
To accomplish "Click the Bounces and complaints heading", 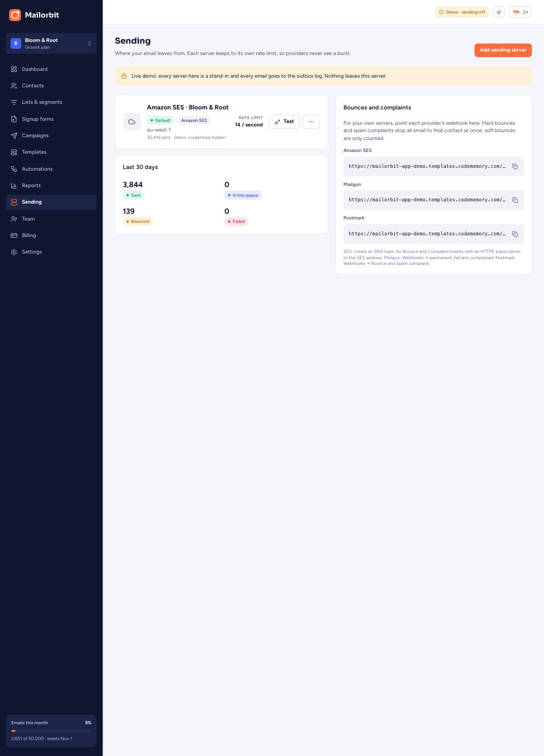I will (x=377, y=108).
